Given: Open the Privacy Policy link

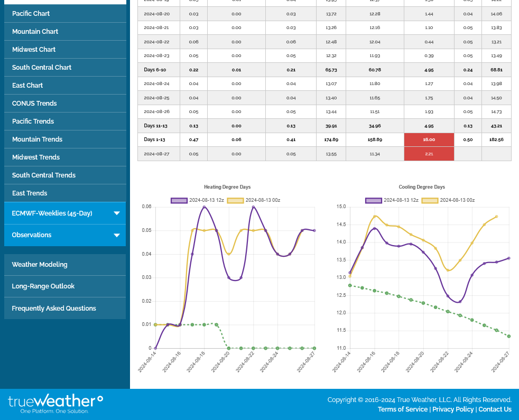Looking at the screenshot, I should (x=453, y=409).
